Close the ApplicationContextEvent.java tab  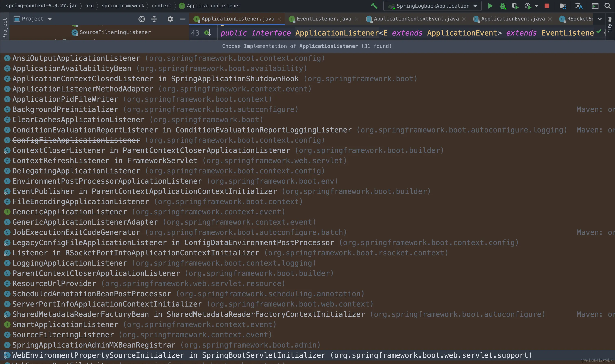tap(463, 19)
